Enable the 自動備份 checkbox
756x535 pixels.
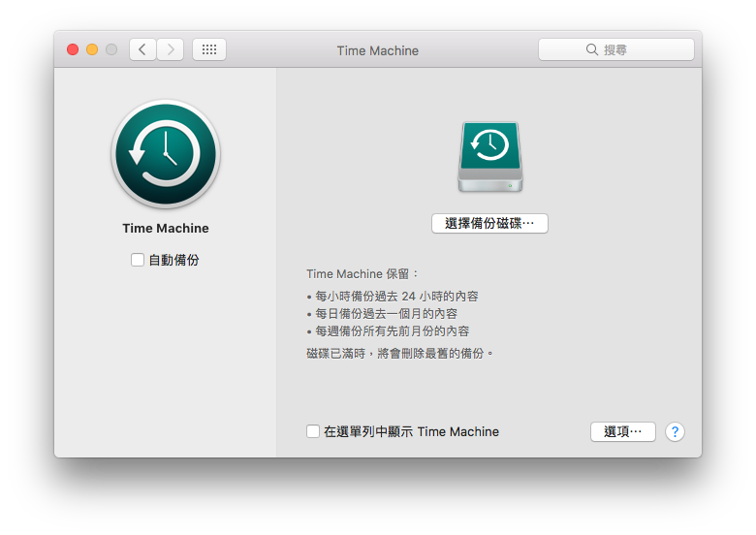138,260
